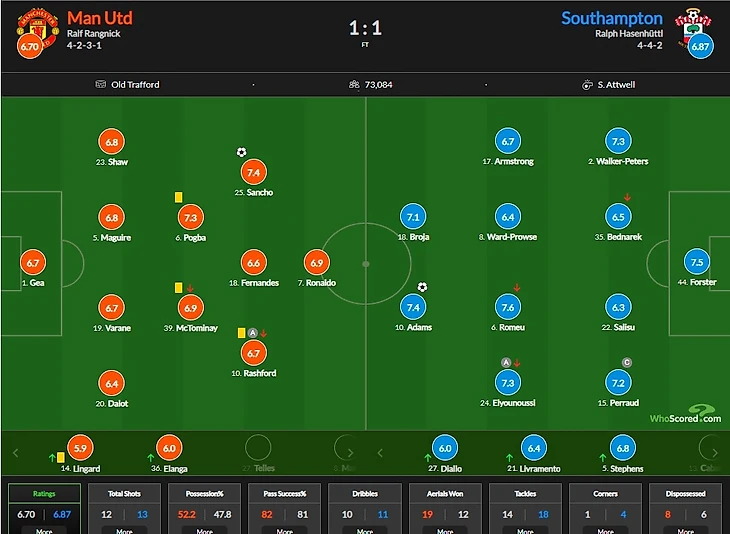
Task: Click Ronaldo's 6.9 rating circle
Action: (x=317, y=262)
